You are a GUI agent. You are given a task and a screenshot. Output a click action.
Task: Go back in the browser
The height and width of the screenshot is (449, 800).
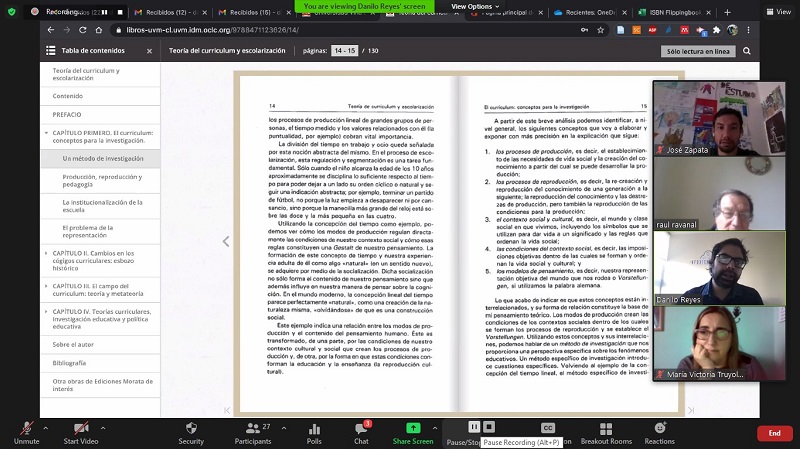tap(51, 30)
